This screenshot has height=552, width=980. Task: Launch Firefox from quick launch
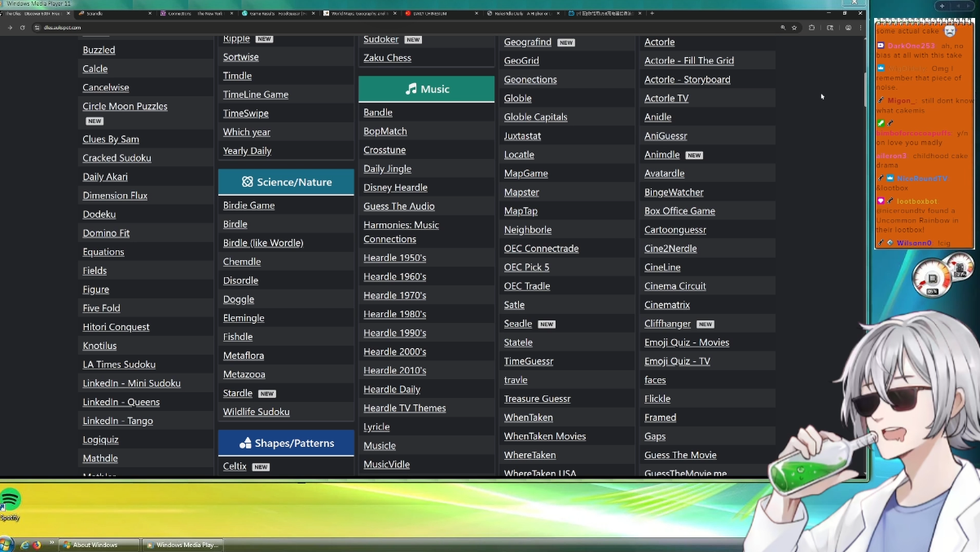(x=37, y=545)
